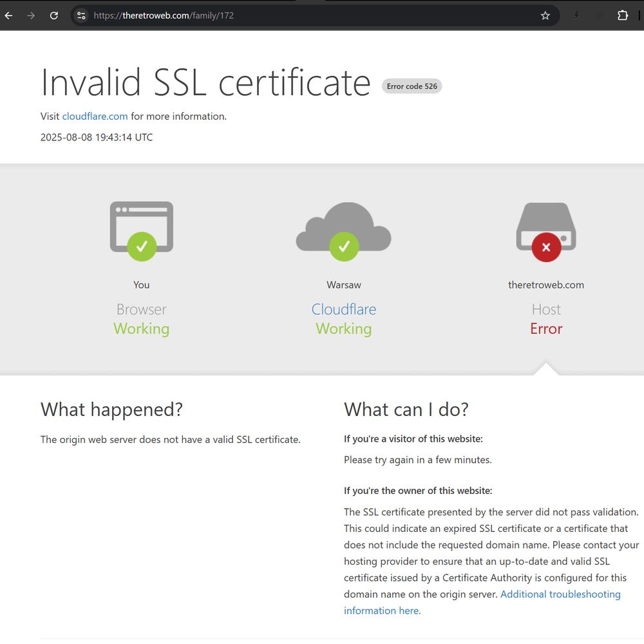Click 'If you're the owner of this website' text
Screen dimensions: 644x644
418,490
